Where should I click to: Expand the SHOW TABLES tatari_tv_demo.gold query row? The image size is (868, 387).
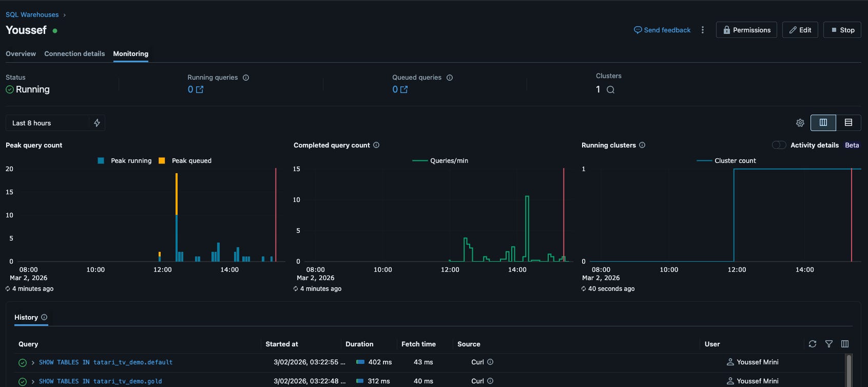point(33,382)
